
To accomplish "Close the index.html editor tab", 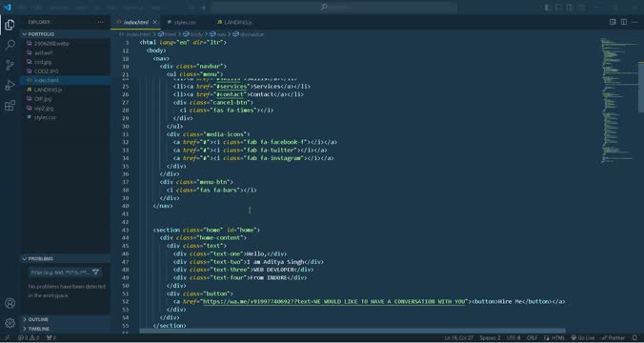I will [155, 22].
